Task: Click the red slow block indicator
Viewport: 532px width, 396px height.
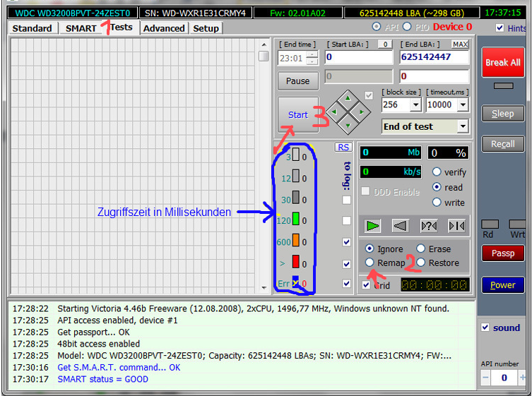Action: [x=296, y=262]
